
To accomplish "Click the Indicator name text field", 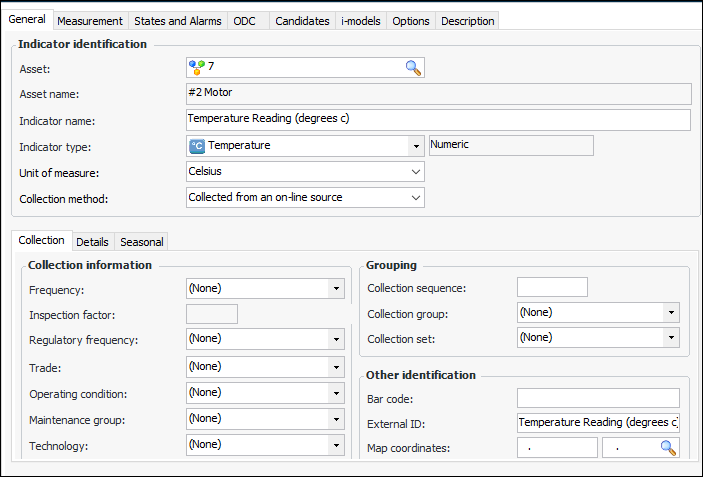I will point(438,120).
